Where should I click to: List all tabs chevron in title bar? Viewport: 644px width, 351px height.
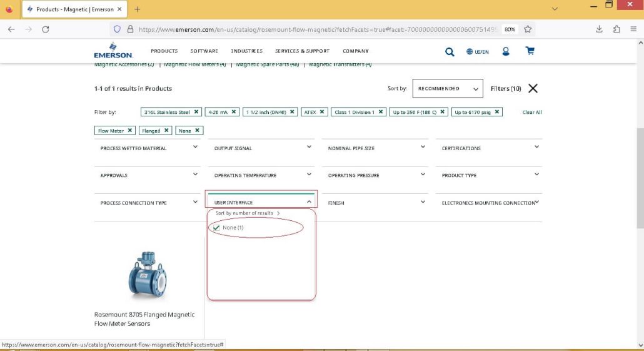[x=555, y=9]
